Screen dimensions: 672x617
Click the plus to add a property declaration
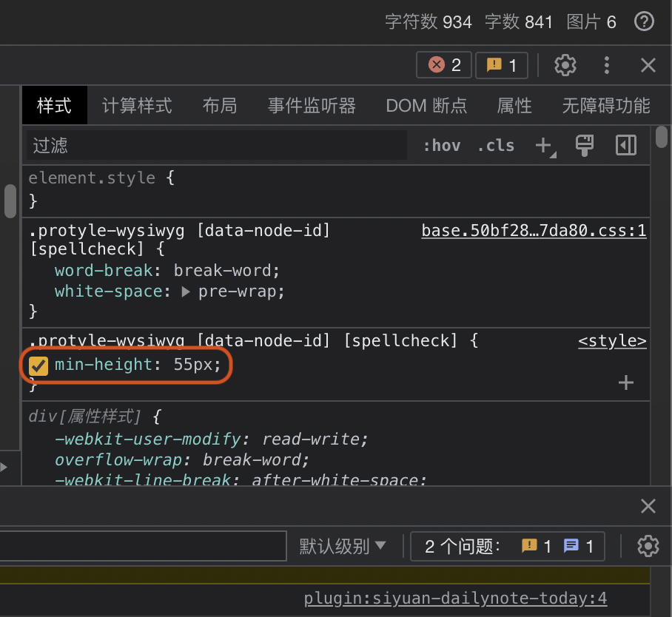point(625,382)
